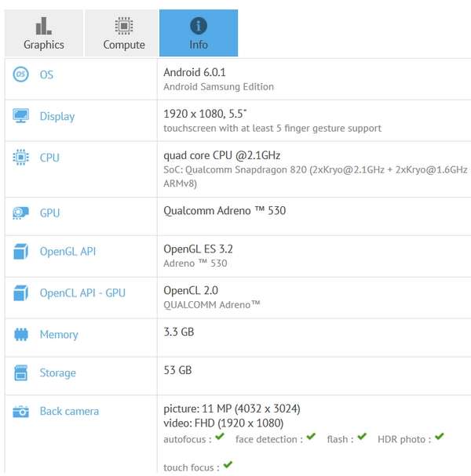The image size is (471, 476).
Task: Click video: FHD (1920 x 1080) text
Action: (x=224, y=423)
